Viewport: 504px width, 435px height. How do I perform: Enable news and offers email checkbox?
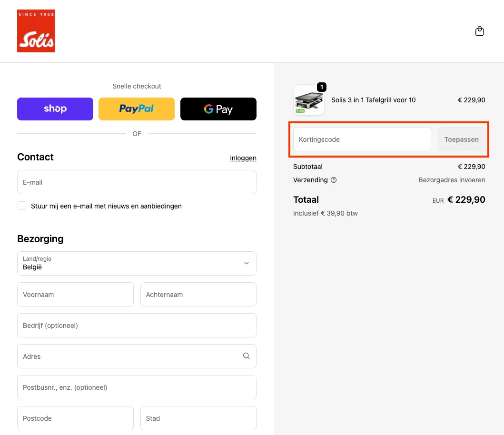[x=22, y=206]
